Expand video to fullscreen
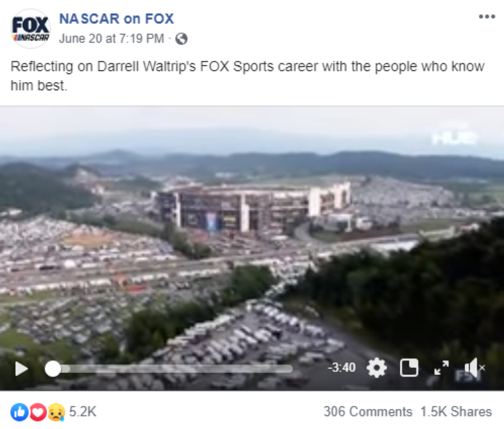504x429 pixels. [x=442, y=368]
